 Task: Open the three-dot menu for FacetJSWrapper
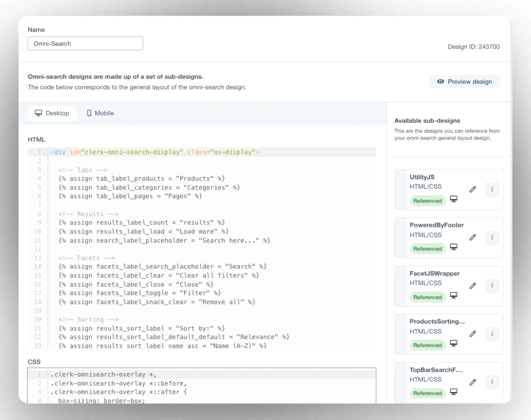492,286
